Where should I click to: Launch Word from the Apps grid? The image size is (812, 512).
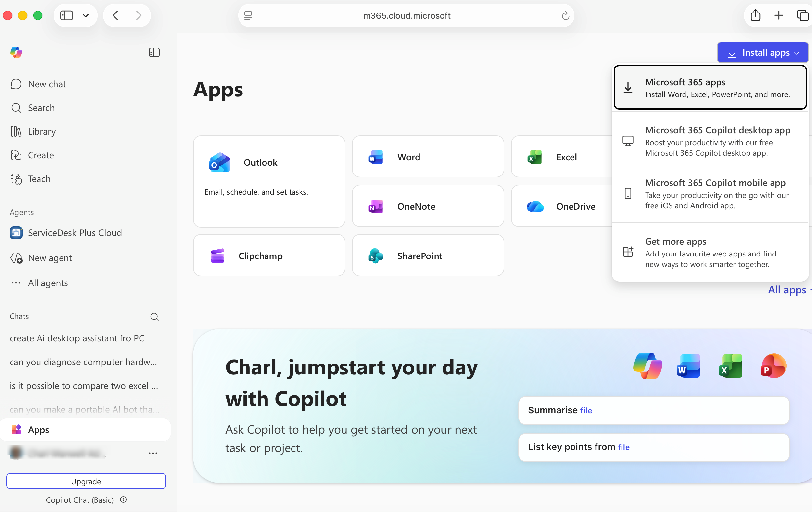point(428,157)
